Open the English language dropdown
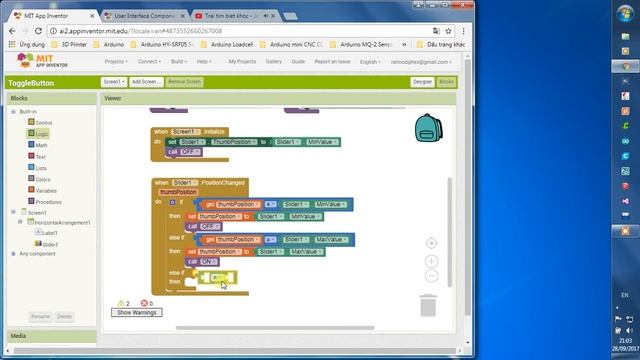 coord(370,62)
